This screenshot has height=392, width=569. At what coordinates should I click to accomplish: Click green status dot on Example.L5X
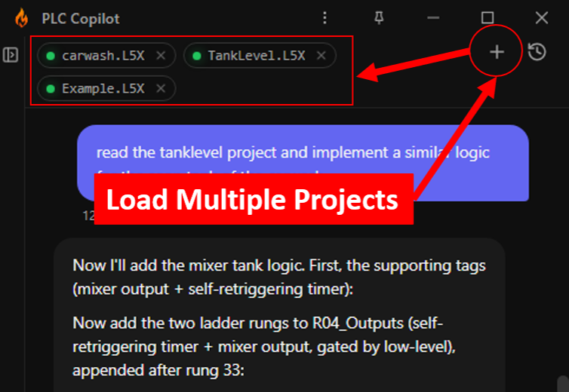[51, 89]
